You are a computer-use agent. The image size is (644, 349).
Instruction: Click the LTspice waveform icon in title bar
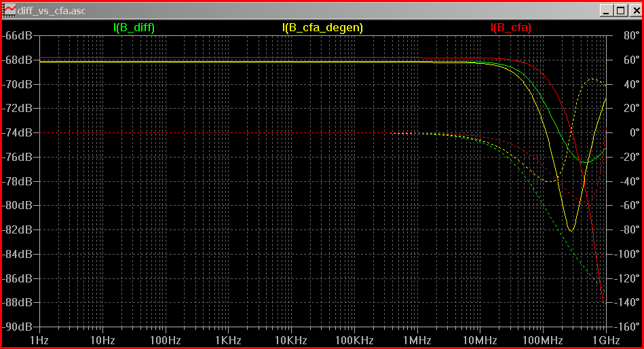[x=9, y=10]
